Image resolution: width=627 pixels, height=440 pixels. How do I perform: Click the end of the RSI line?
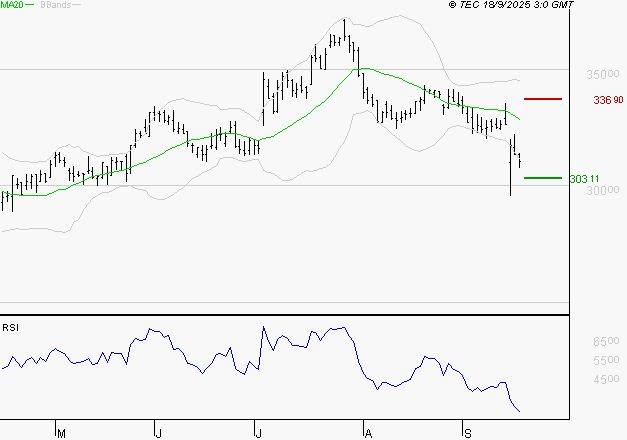[x=519, y=411]
